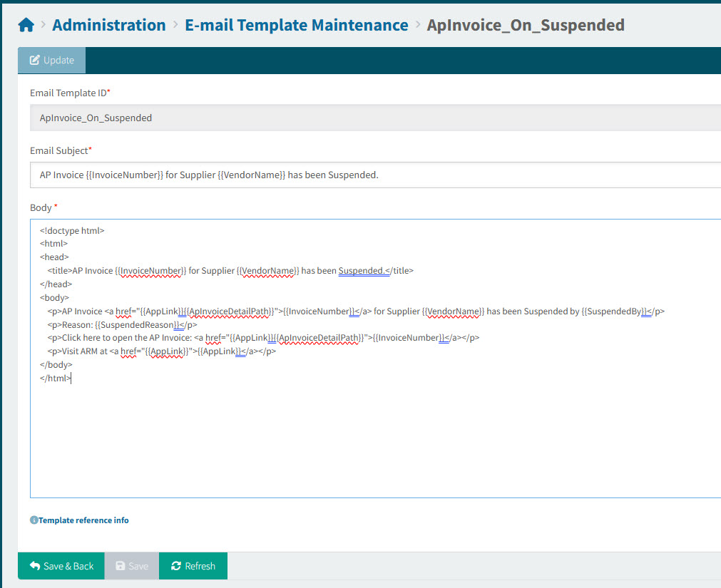
Task: Click the chevron after Administration breadcrumb
Action: (x=175, y=24)
